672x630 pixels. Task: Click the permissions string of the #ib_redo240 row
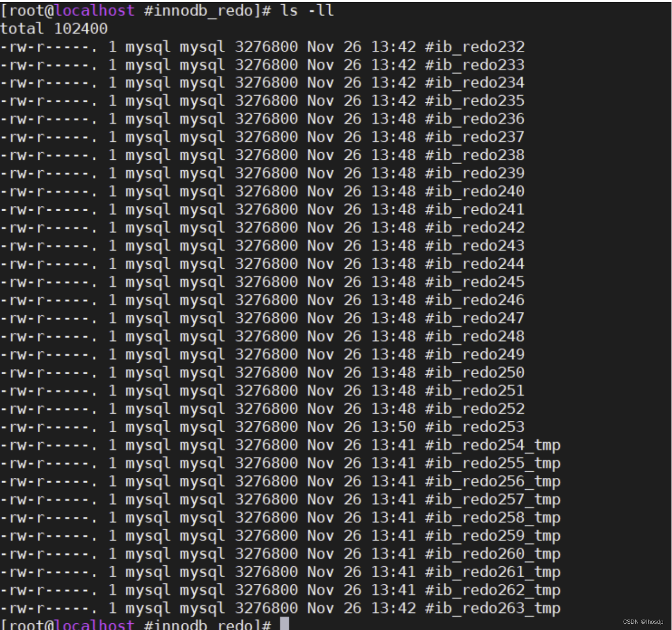49,192
